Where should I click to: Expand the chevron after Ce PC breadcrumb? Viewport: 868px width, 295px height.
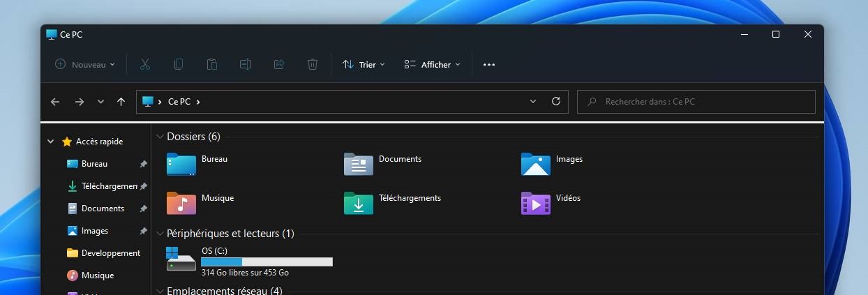point(198,102)
